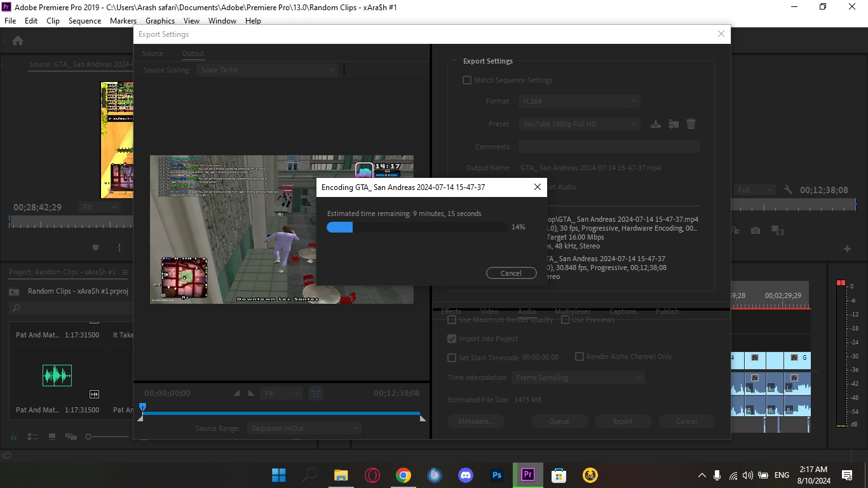Click the Save Preset icon
This screenshot has width=868, height=488.
(x=656, y=124)
